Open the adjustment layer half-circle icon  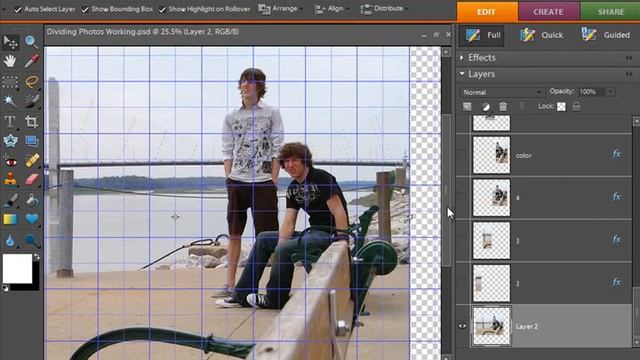(x=485, y=107)
